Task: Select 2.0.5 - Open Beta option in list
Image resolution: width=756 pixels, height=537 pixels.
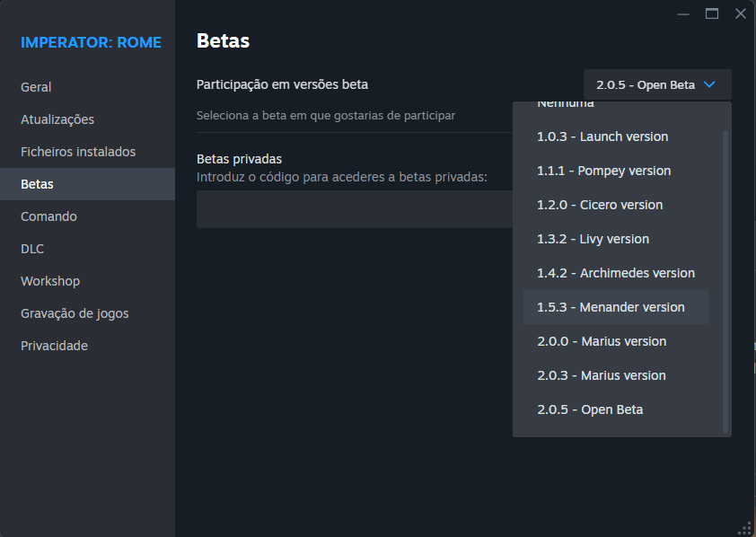Action: tap(616, 409)
